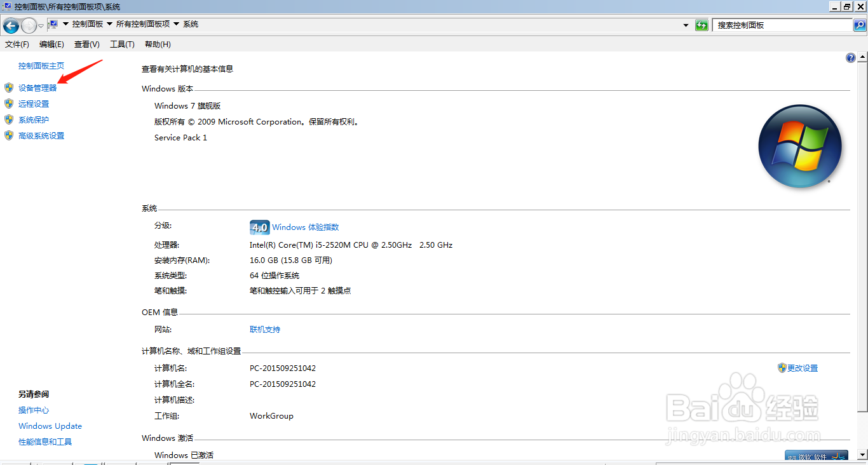Open the 编辑(E) menu
The width and height of the screenshot is (868, 465).
click(x=51, y=44)
